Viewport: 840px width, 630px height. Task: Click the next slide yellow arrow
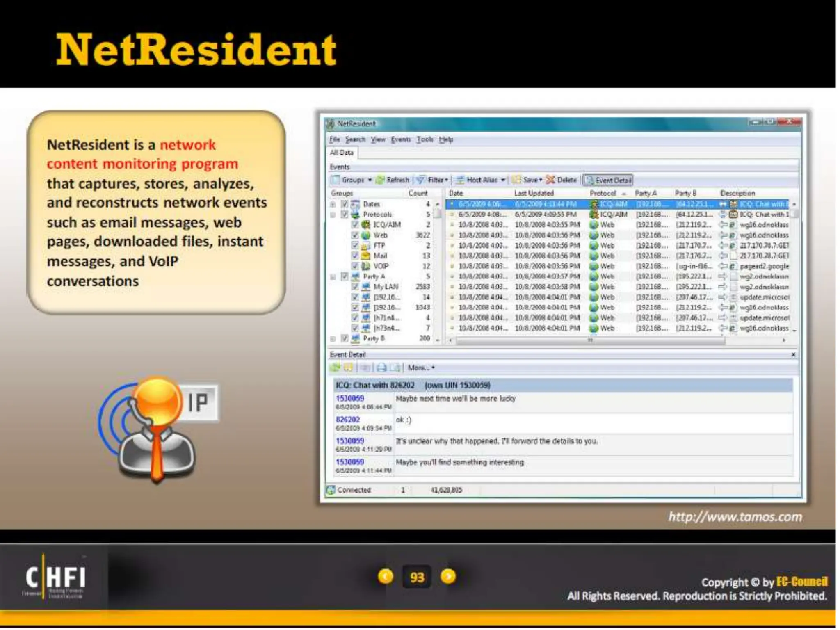[x=448, y=576]
